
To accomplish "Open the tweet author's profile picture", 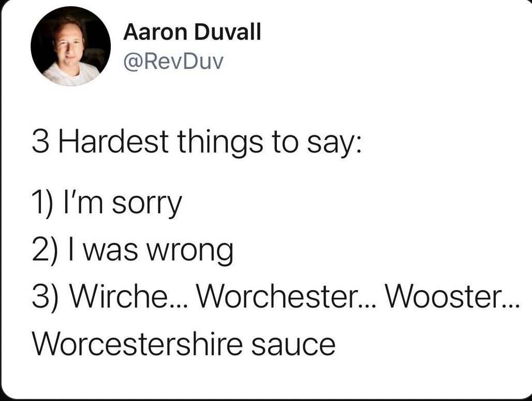I will (70, 46).
